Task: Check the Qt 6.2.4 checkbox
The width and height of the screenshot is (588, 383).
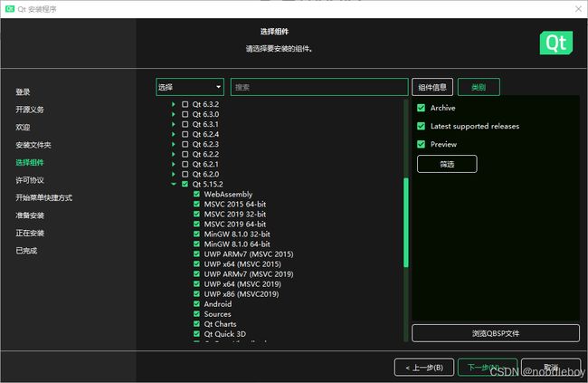Action: 185,134
